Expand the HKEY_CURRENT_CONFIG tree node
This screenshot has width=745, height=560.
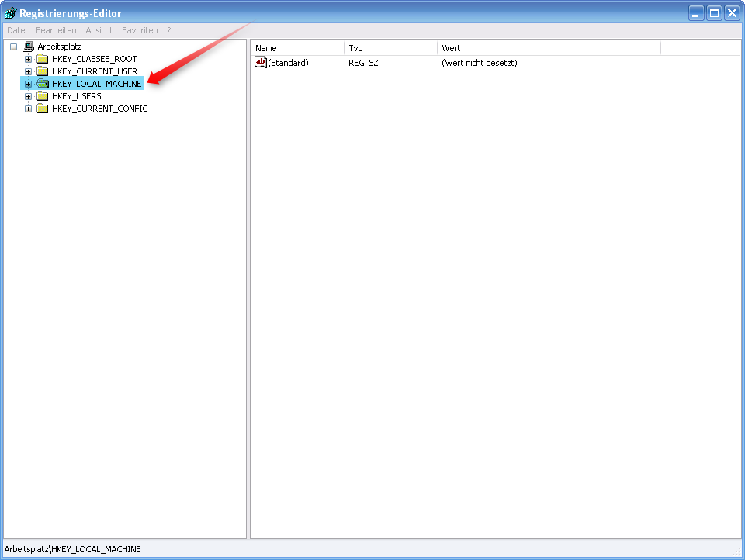(x=27, y=108)
